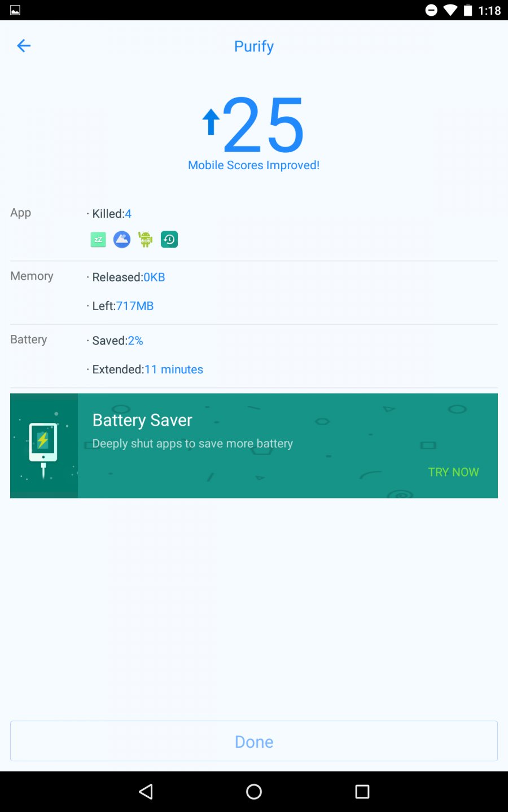
Task: Tap the Killed:4 apps count
Action: [112, 214]
